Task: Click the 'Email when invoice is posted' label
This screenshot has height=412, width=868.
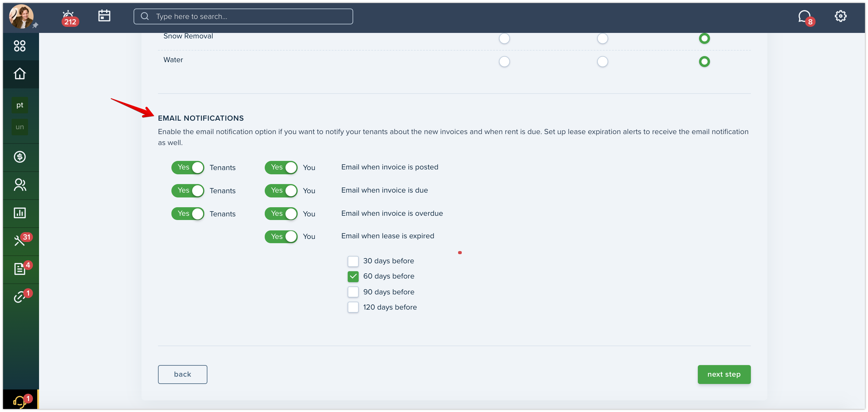Action: coord(389,167)
